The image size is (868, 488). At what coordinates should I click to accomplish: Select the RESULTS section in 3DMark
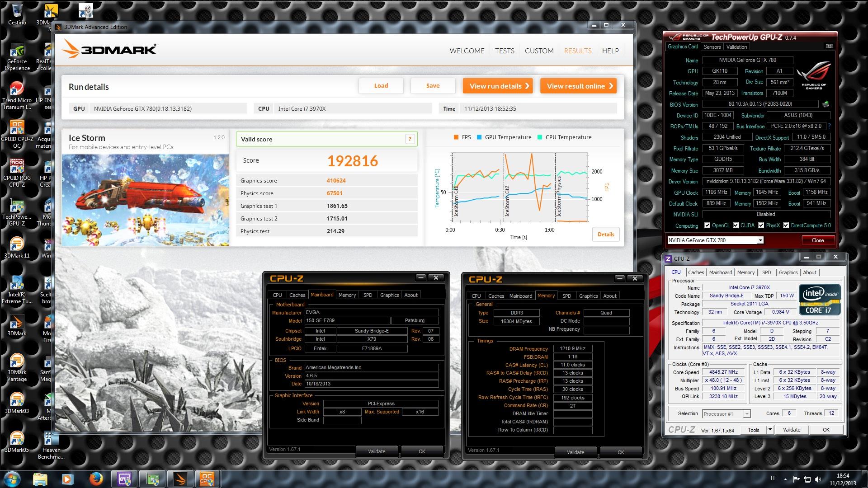(578, 51)
